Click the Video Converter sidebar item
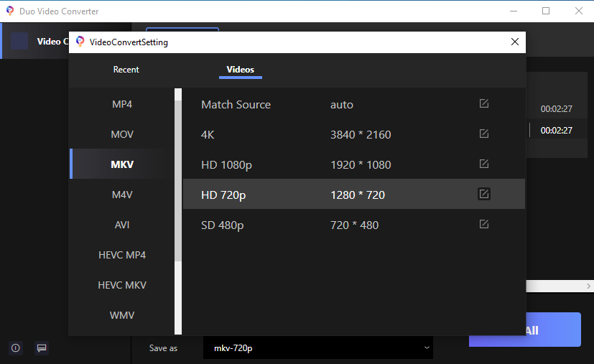The image size is (594, 364). pos(35,41)
